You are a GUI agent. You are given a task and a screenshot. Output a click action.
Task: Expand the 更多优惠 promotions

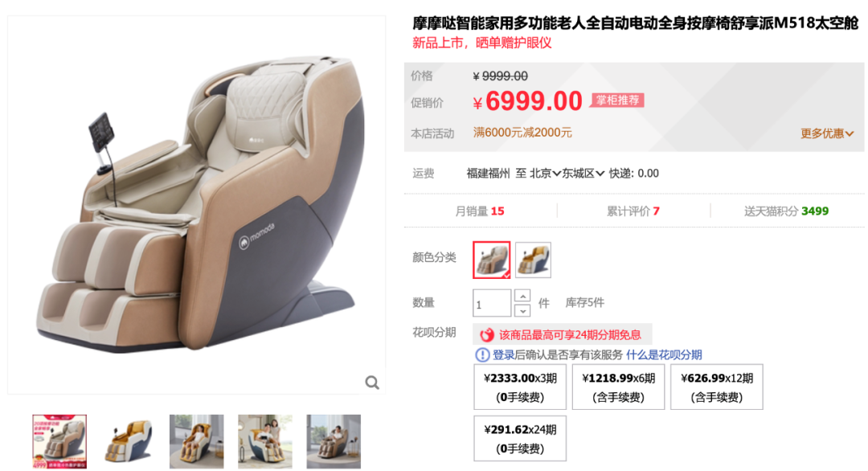coord(827,133)
